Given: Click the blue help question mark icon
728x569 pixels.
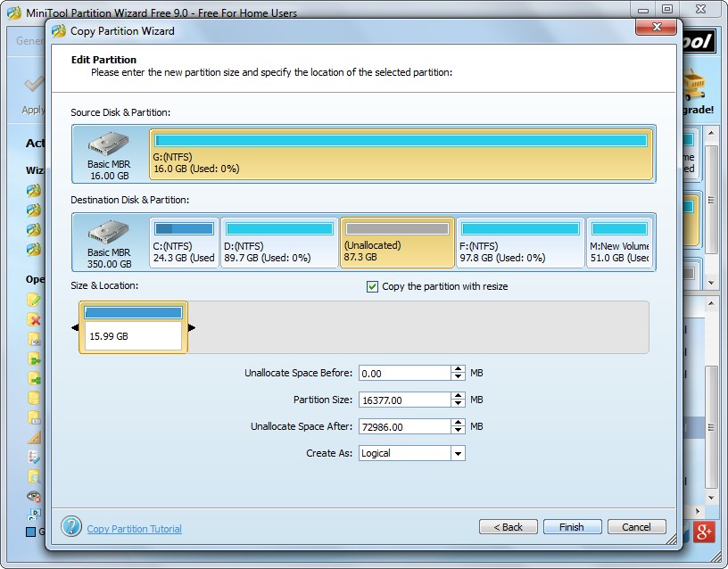Looking at the screenshot, I should pyautogui.click(x=71, y=526).
